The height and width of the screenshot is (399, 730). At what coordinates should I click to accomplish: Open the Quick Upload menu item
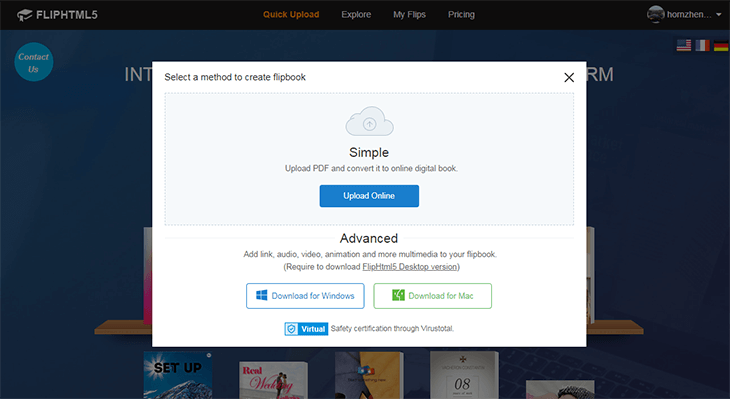click(291, 14)
